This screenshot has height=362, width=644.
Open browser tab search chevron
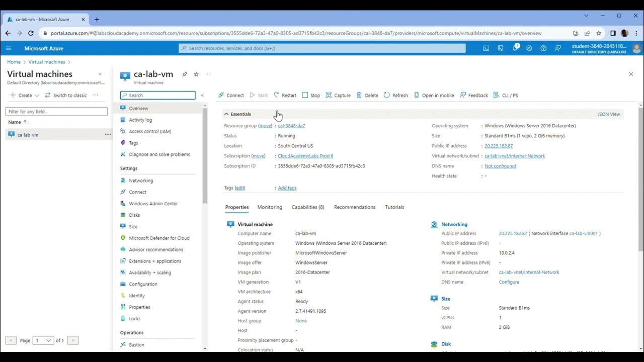586,16
